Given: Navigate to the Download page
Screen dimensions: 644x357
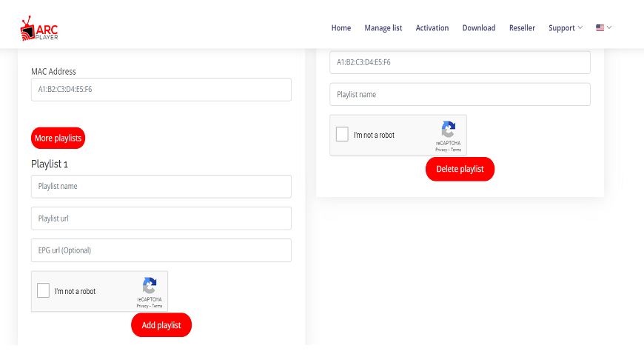Looking at the screenshot, I should coord(479,28).
